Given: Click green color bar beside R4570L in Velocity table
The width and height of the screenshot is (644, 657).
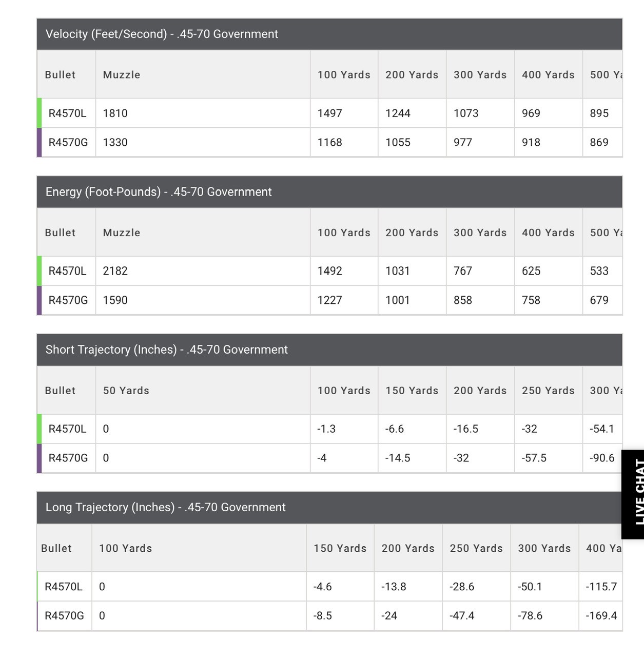Looking at the screenshot, I should coord(40,113).
